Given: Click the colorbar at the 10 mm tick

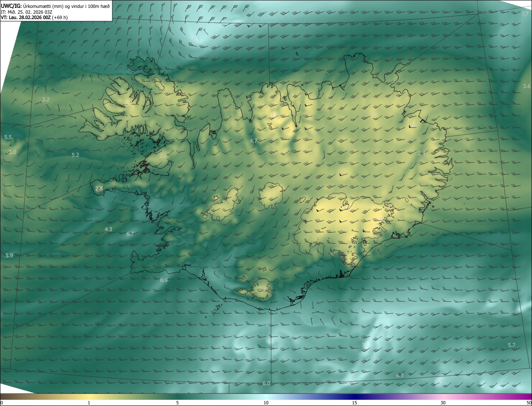Looking at the screenshot, I should pos(266,397).
